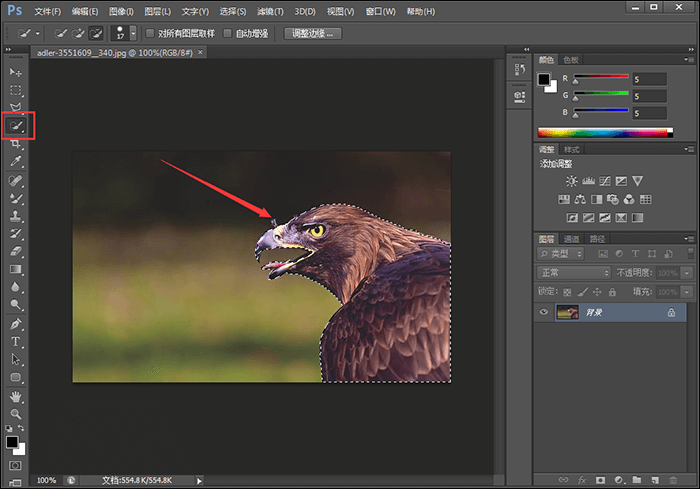Select the Blur tool

point(16,287)
